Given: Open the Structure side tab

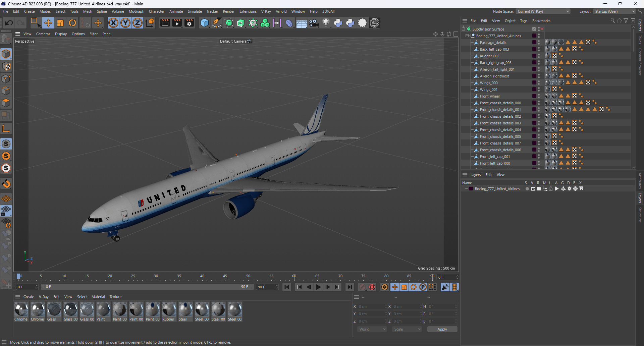Looking at the screenshot, I should pyautogui.click(x=640, y=215).
